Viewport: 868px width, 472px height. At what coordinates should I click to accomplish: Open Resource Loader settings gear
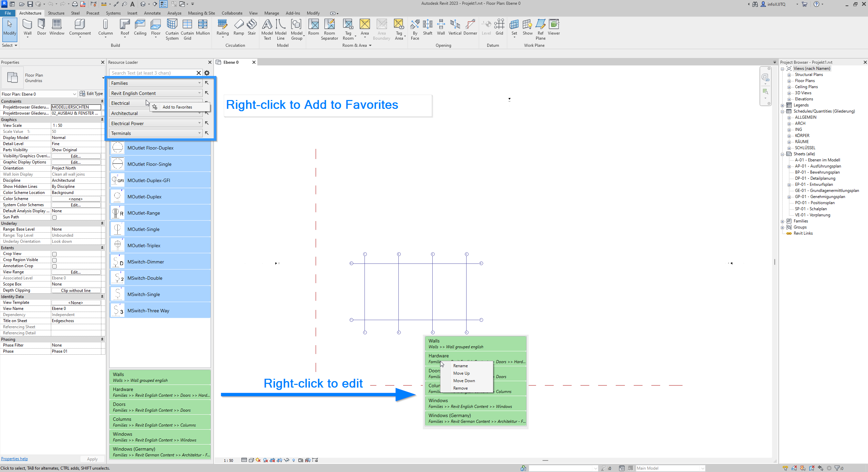tap(207, 73)
